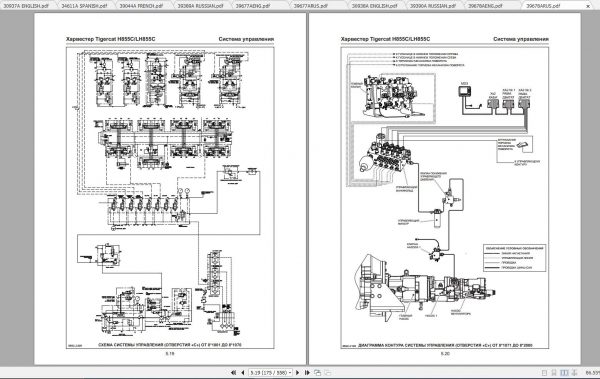600x379 pixels.
Task: Click the left page schematic diagram
Action: [x=170, y=198]
